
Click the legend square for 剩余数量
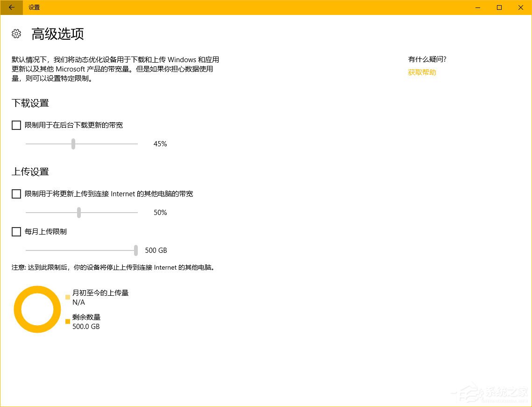pos(67,321)
